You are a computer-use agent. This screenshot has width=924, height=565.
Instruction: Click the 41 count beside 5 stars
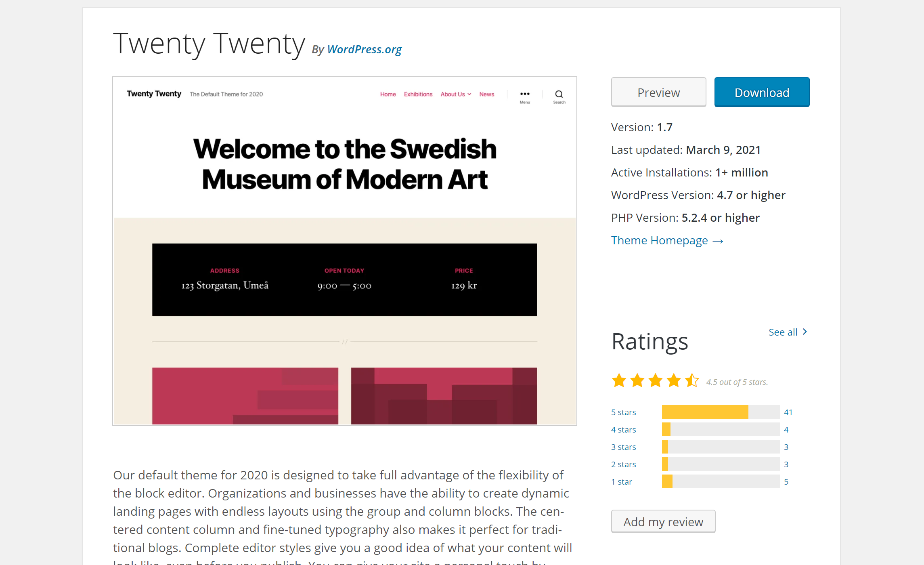(x=788, y=412)
